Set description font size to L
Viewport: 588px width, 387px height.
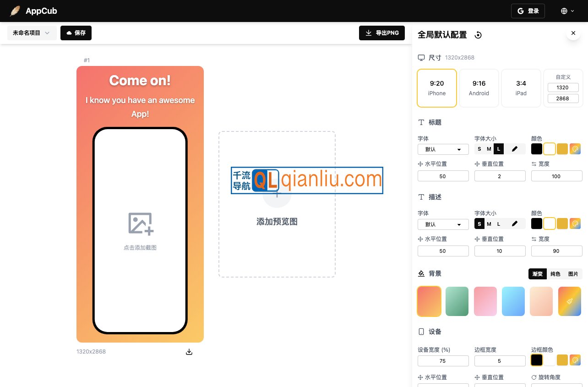(498, 223)
